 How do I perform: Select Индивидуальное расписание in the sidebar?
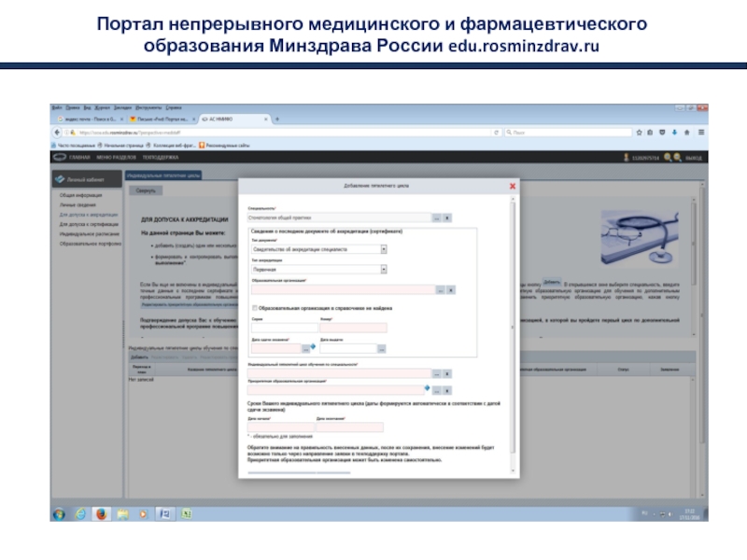coord(89,234)
